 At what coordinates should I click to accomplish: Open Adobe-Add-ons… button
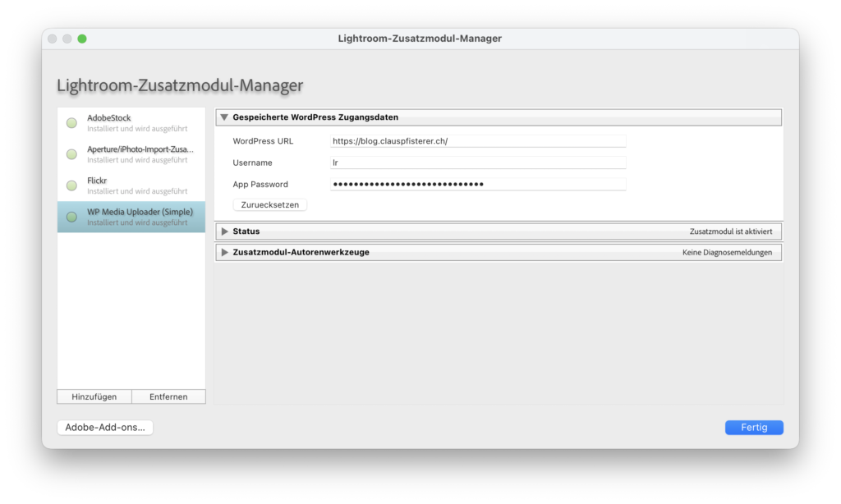tap(105, 427)
